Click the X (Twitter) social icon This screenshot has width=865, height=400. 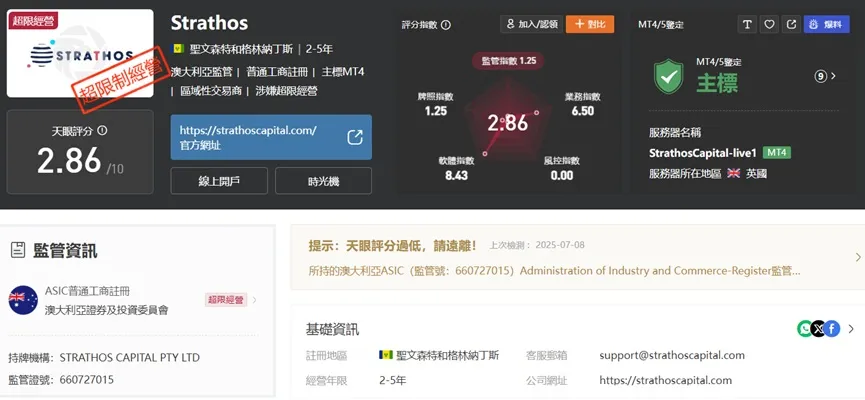(818, 329)
